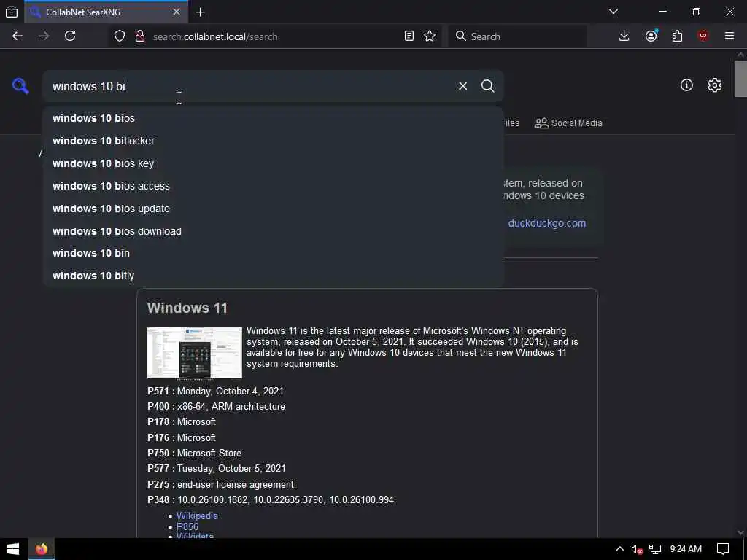This screenshot has width=747, height=560.
Task: Open the Wikipedia link for Windows 11
Action: (197, 516)
